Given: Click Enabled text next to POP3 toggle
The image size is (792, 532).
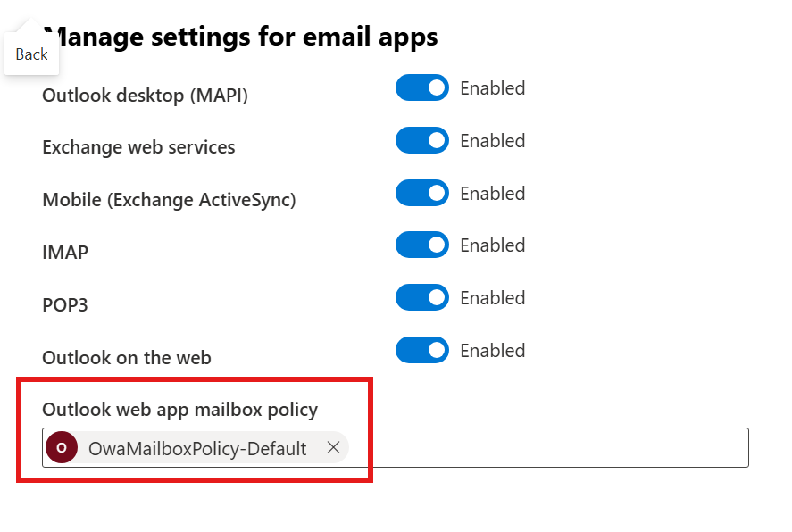Looking at the screenshot, I should 493,298.
